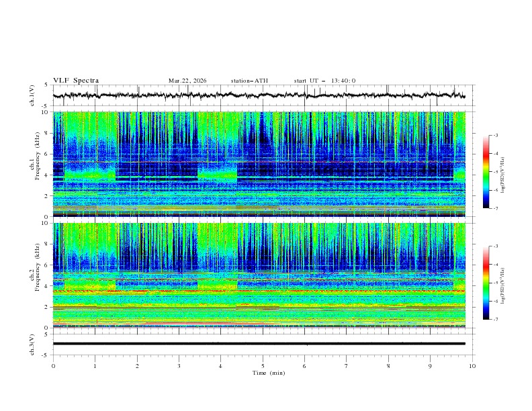Click the 'station=ATH' label

249,81
